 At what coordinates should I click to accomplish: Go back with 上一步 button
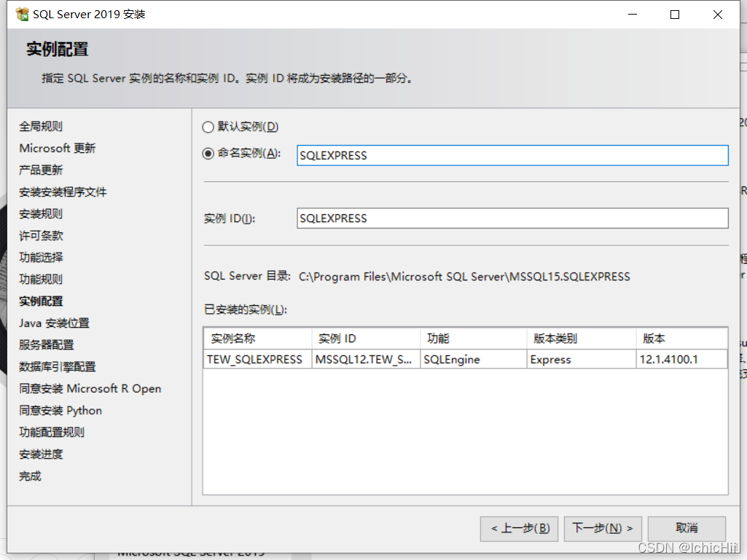[x=520, y=528]
